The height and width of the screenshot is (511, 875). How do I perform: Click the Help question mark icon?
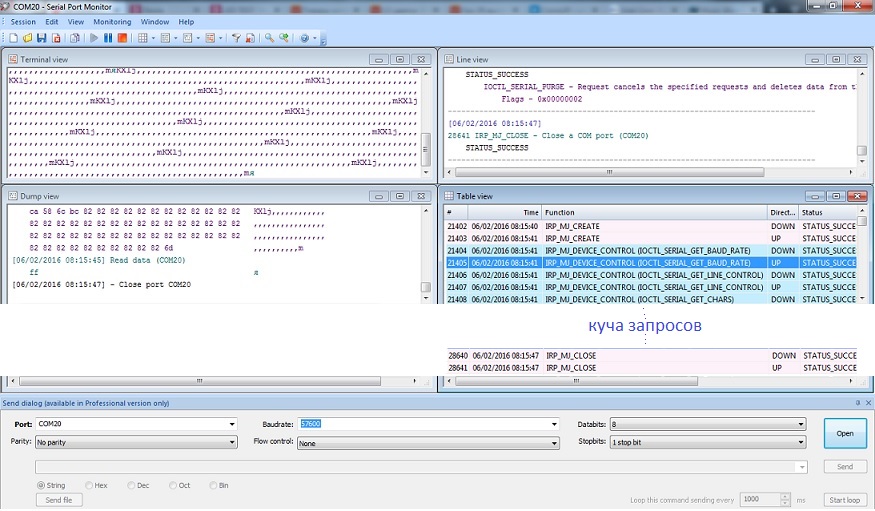304,38
